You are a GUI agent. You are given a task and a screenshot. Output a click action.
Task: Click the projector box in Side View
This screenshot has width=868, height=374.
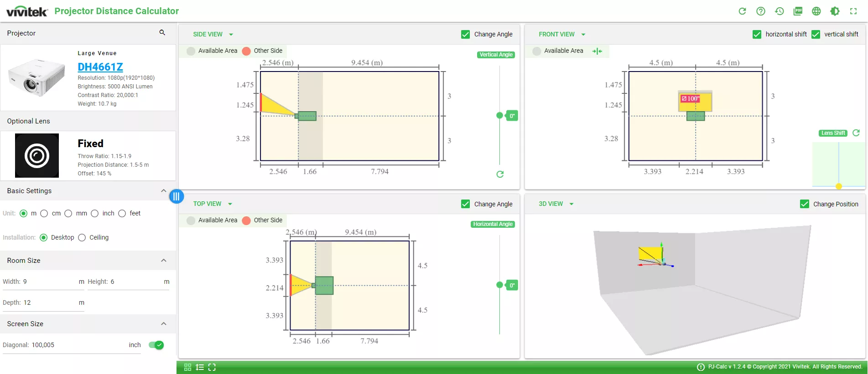click(x=307, y=116)
